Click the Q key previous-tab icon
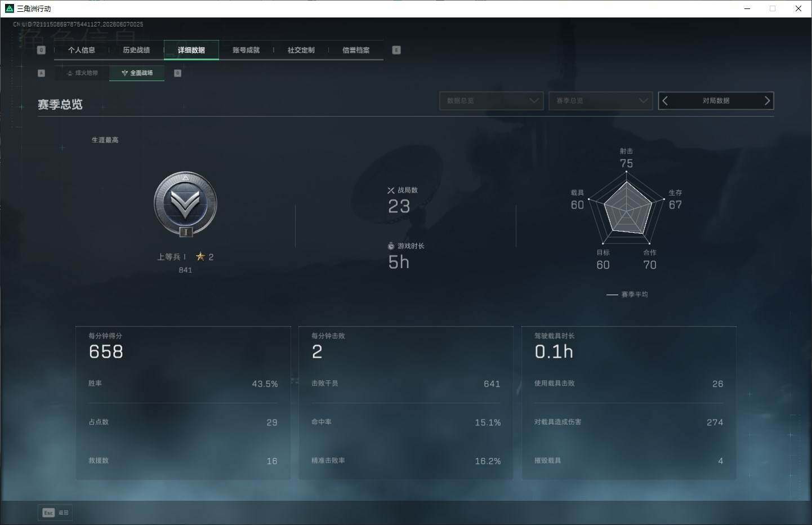Image resolution: width=812 pixels, height=525 pixels. (41, 50)
